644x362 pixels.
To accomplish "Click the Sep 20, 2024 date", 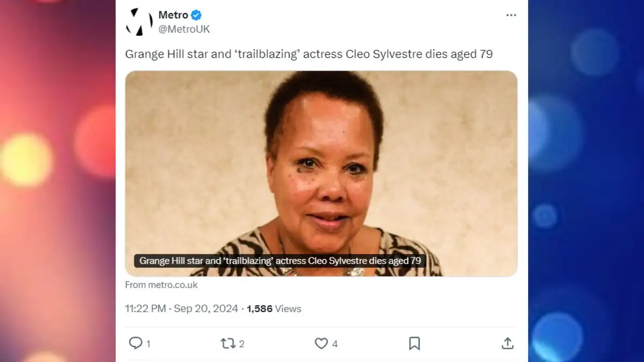I will pos(206,308).
